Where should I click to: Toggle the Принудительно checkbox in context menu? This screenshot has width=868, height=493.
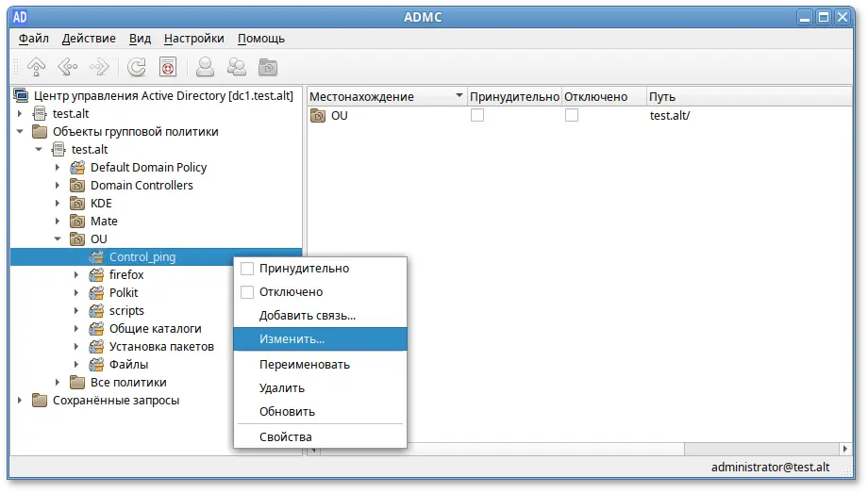click(x=247, y=269)
